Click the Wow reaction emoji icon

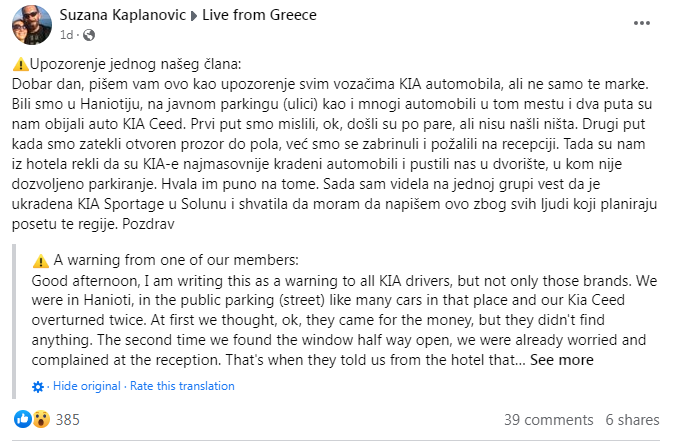tap(40, 419)
